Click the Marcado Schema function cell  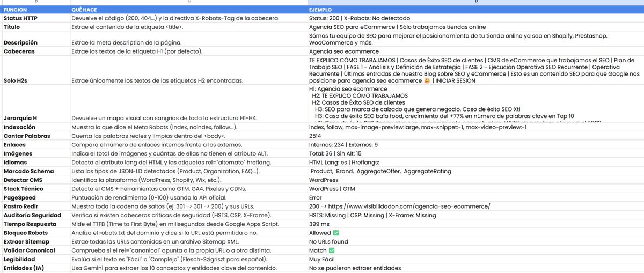pyautogui.click(x=35, y=171)
